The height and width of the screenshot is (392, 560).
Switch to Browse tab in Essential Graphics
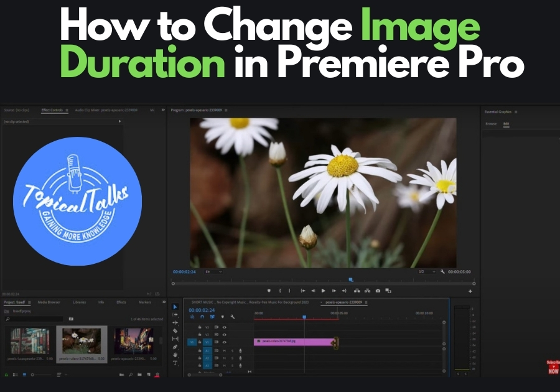[x=491, y=124]
